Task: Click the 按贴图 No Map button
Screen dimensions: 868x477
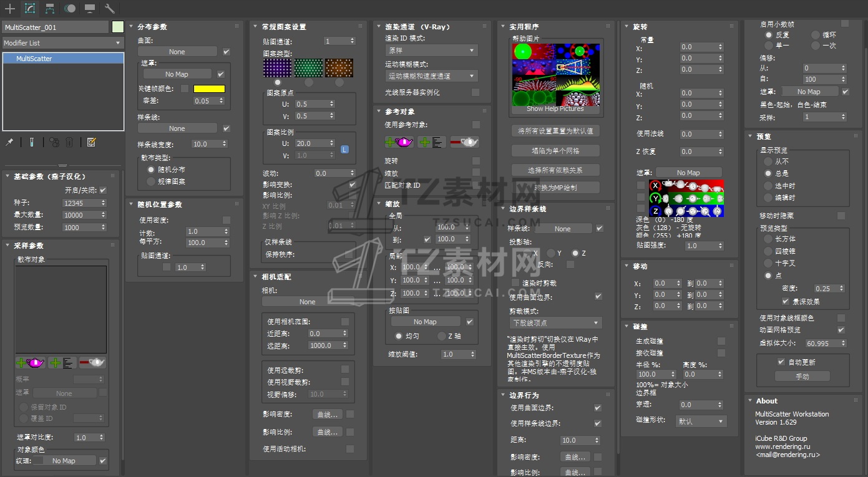Action: click(x=426, y=322)
